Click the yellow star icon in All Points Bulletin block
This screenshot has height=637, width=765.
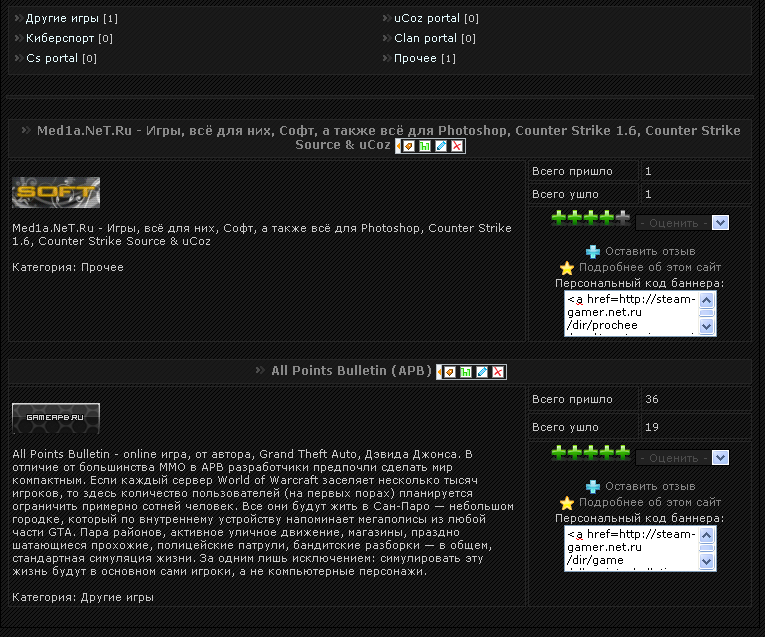pos(567,503)
